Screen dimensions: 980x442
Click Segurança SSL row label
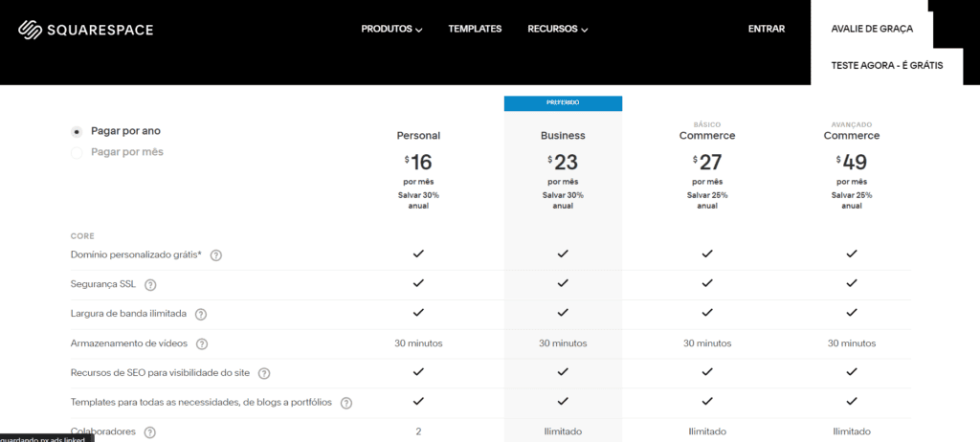click(x=103, y=284)
